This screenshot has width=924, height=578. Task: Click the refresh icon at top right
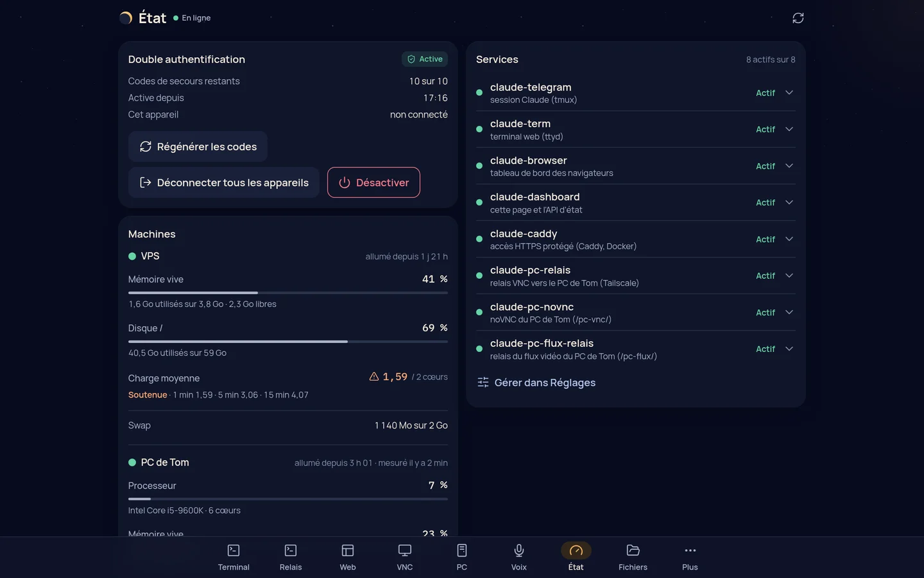pos(798,18)
